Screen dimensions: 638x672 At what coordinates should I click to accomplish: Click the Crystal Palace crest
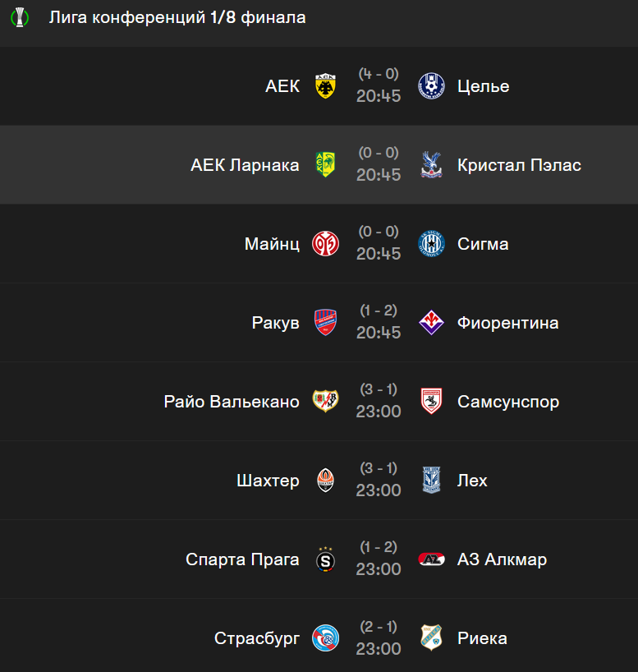pos(431,165)
